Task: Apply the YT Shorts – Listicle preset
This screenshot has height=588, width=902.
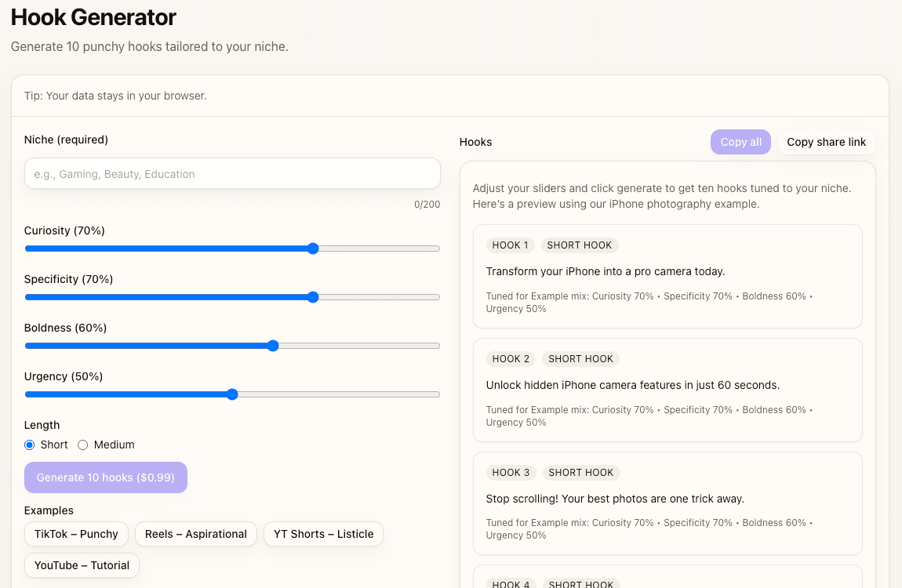Action: coord(323,534)
